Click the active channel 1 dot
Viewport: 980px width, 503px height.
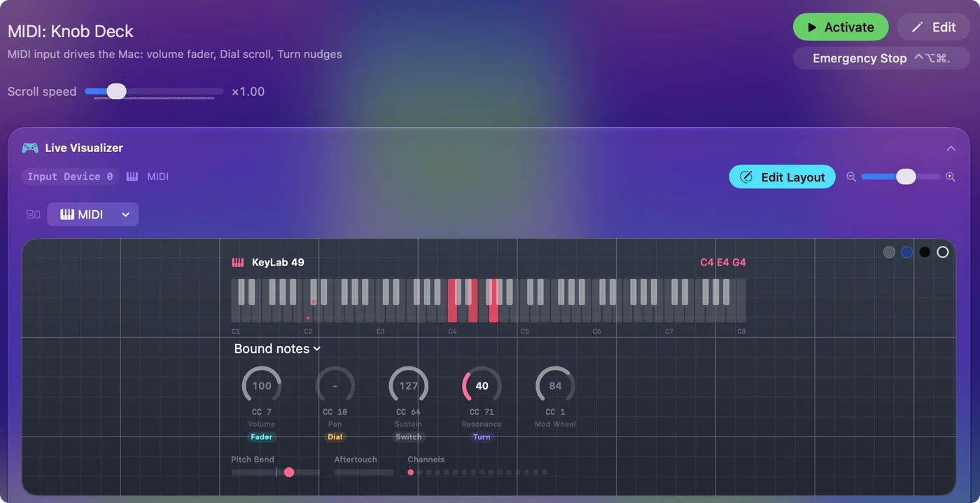point(411,472)
